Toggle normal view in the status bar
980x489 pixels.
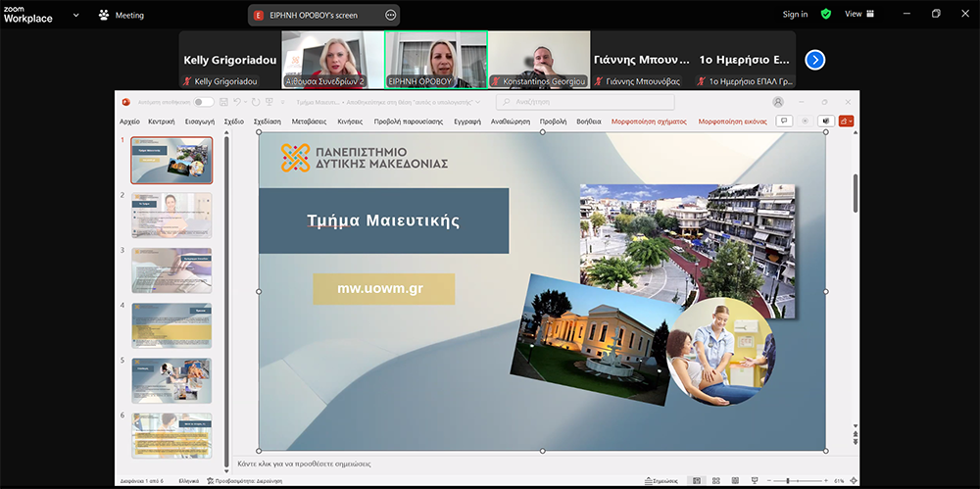pos(696,480)
